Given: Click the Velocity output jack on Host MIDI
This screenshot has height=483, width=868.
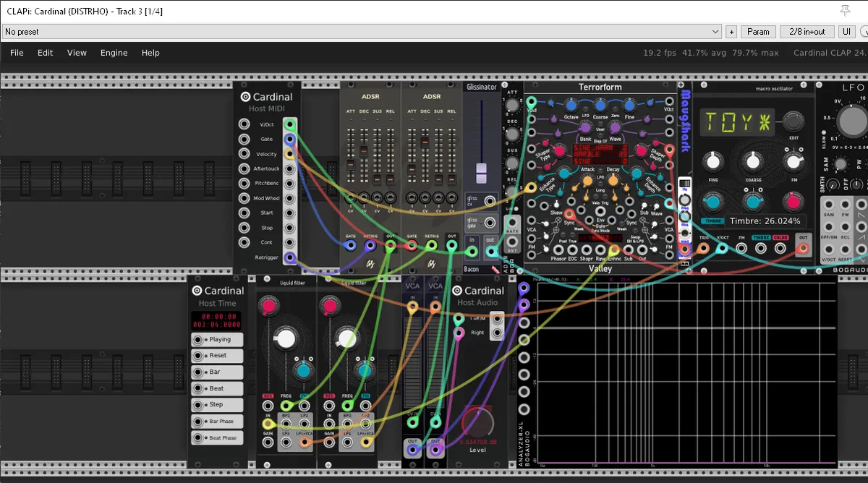Looking at the screenshot, I should tap(289, 154).
